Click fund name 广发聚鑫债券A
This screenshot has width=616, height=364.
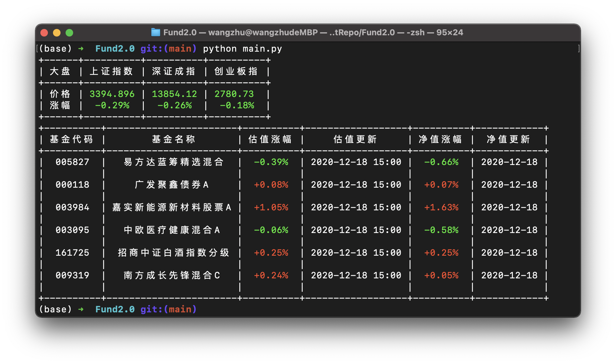click(172, 185)
